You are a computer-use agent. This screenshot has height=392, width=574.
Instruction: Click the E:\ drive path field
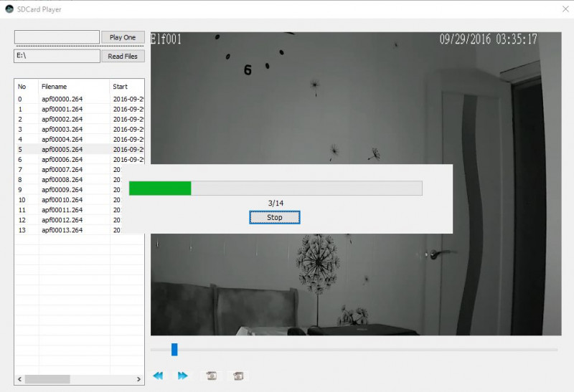pos(57,56)
